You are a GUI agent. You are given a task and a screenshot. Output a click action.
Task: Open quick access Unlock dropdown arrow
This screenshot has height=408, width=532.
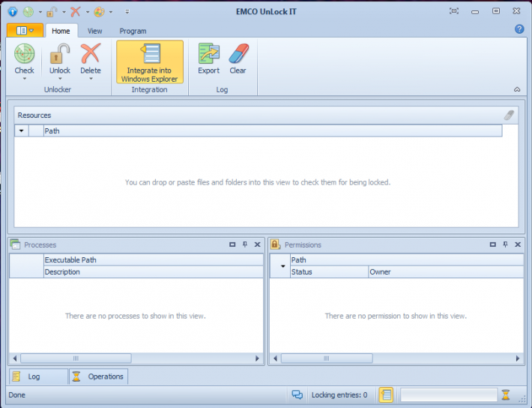(x=64, y=12)
